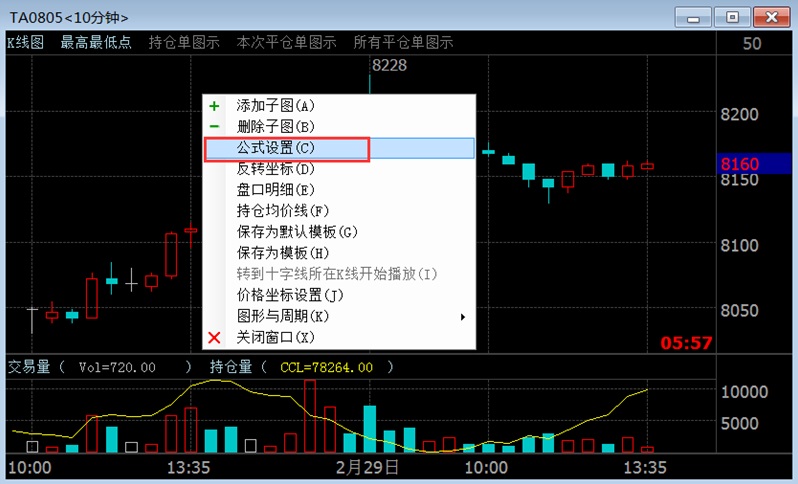Image resolution: width=798 pixels, height=484 pixels.
Task: Click the TA0805<10分钟> window title
Action: tap(69, 18)
